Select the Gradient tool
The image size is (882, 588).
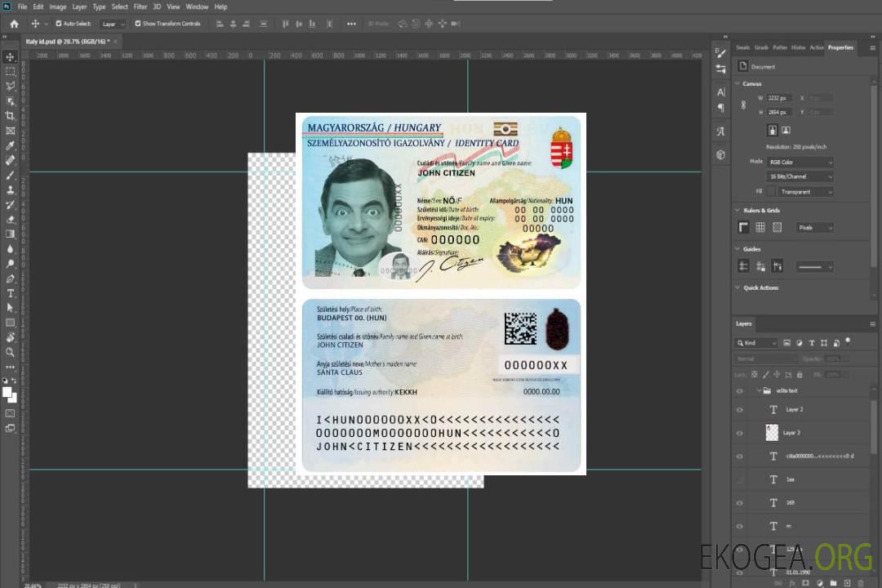pyautogui.click(x=10, y=234)
